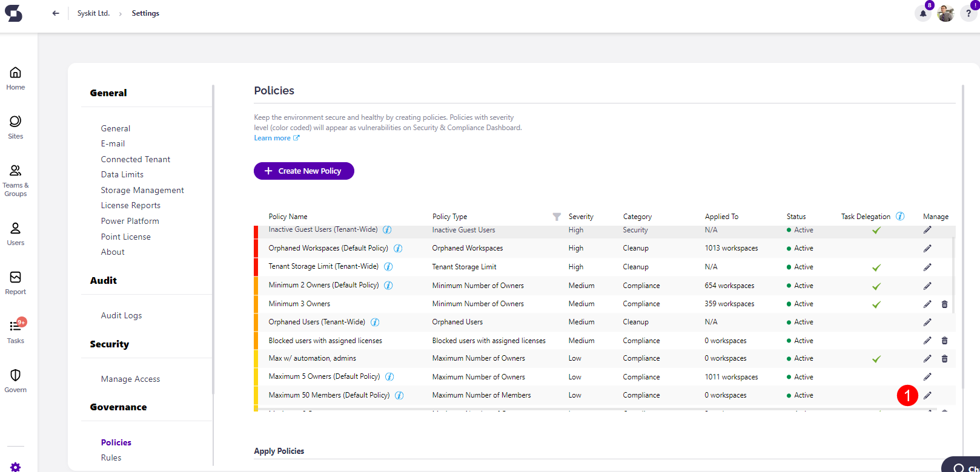This screenshot has height=472, width=980.
Task: Show info for Orphaned Workspaces policy
Action: 398,248
